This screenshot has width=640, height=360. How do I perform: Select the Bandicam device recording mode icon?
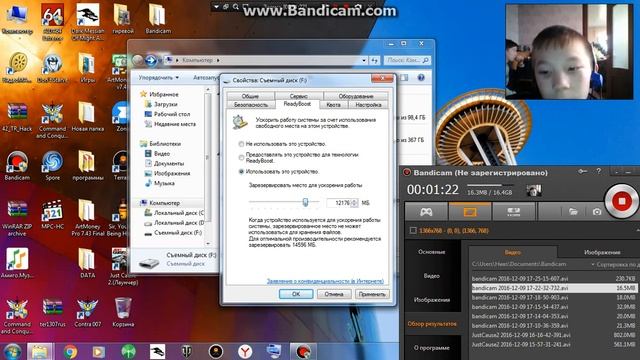click(513, 212)
